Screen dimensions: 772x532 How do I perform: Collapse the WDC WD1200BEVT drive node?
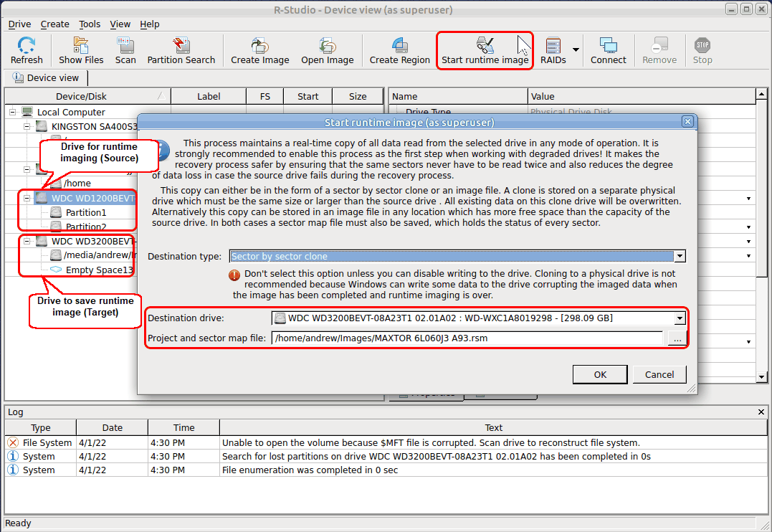[27, 199]
